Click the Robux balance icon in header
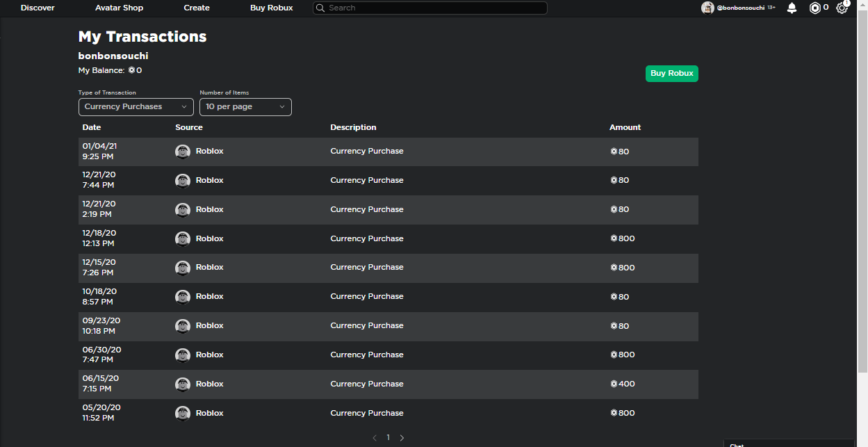The image size is (868, 447). tap(815, 8)
